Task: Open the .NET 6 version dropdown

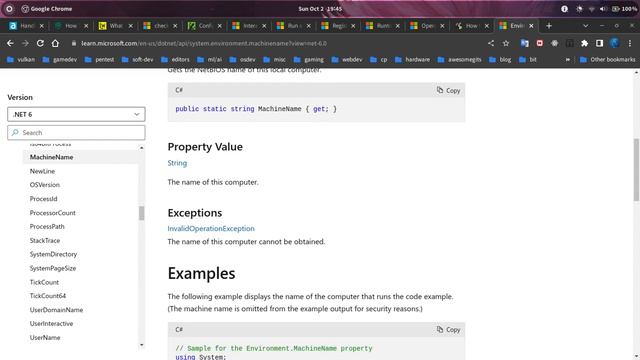Action: [76, 114]
